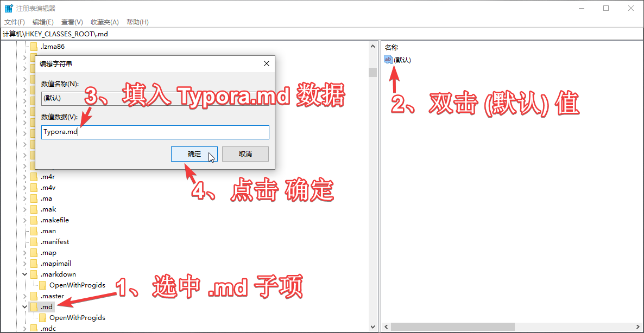The height and width of the screenshot is (333, 644).
Task: Open the 收藏夹(A) menu
Action: click(105, 22)
